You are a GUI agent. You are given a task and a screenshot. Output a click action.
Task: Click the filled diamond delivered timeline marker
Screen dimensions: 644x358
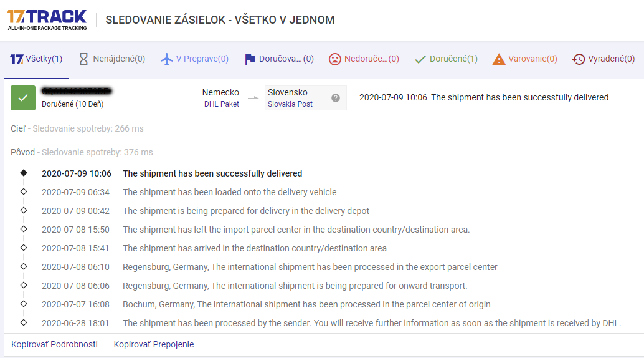24,173
